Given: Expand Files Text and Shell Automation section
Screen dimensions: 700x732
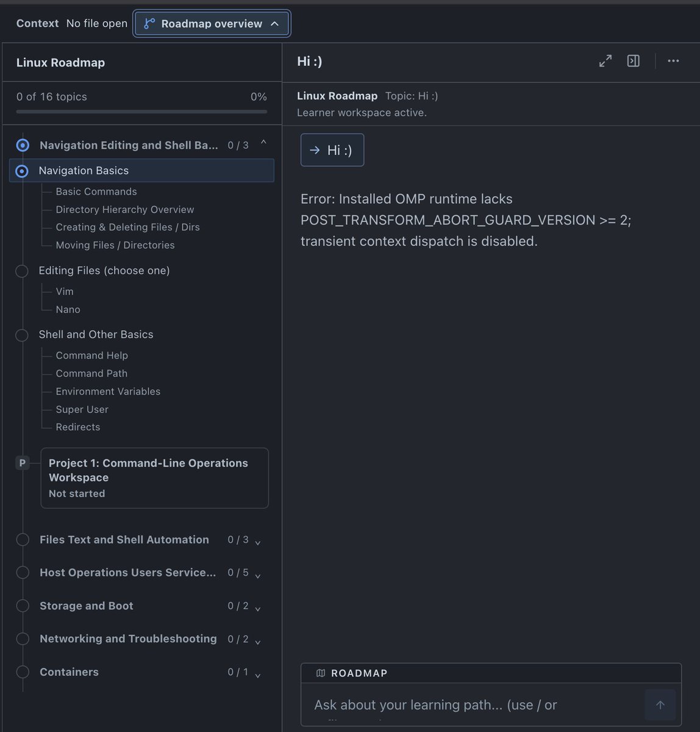Looking at the screenshot, I should 257,542.
